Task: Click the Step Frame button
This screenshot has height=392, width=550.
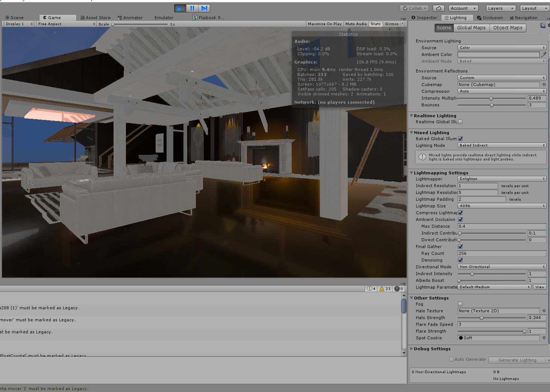Action: pyautogui.click(x=204, y=8)
